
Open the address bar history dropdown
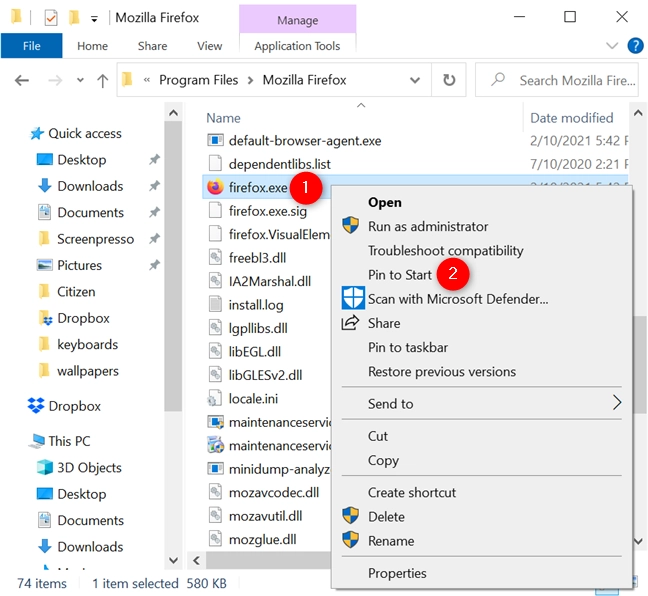click(x=415, y=80)
